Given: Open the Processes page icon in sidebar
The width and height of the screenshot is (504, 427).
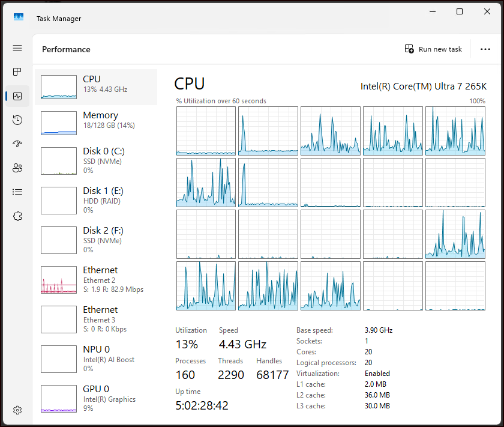Looking at the screenshot, I should point(17,72).
